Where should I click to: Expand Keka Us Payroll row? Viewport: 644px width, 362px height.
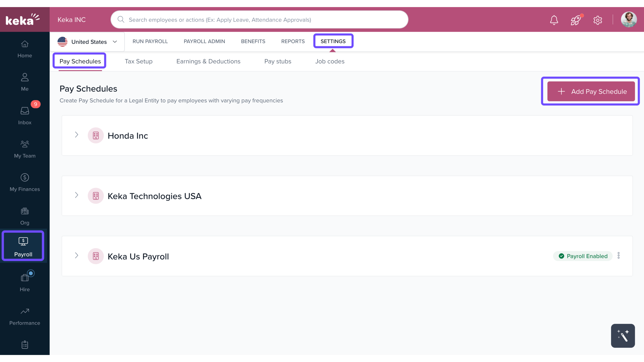click(x=77, y=256)
